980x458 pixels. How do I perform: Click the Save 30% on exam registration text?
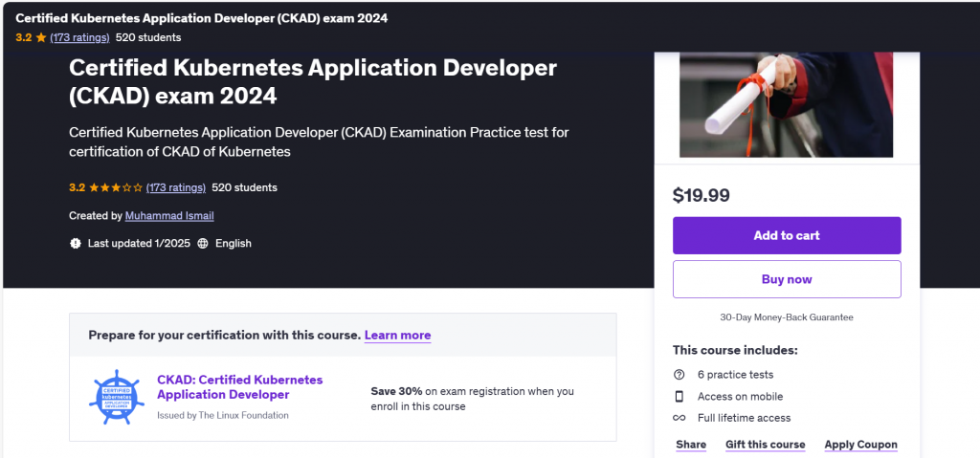pyautogui.click(x=472, y=399)
